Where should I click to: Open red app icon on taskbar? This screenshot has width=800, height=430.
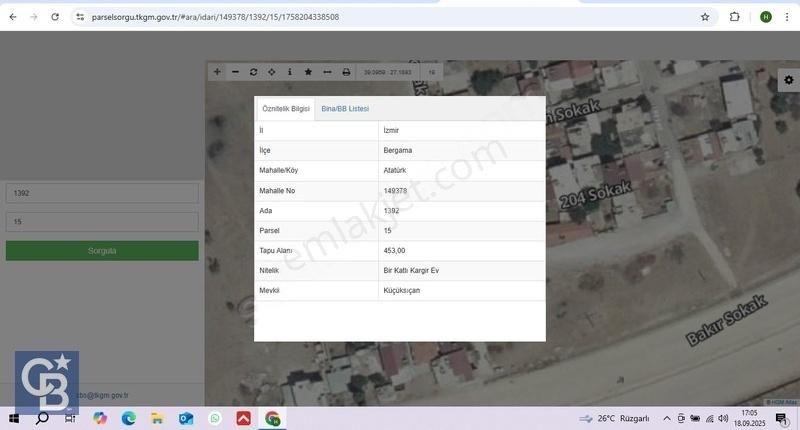tap(243, 418)
